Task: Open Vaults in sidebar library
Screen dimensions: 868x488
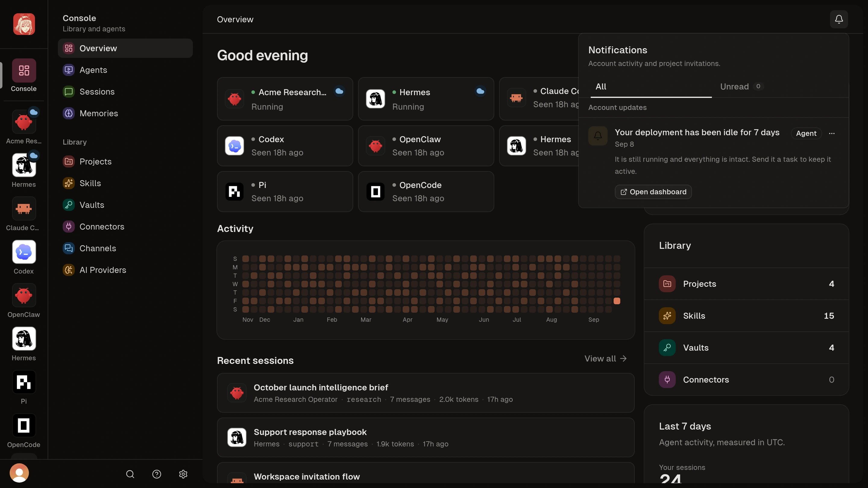Action: click(x=125, y=205)
